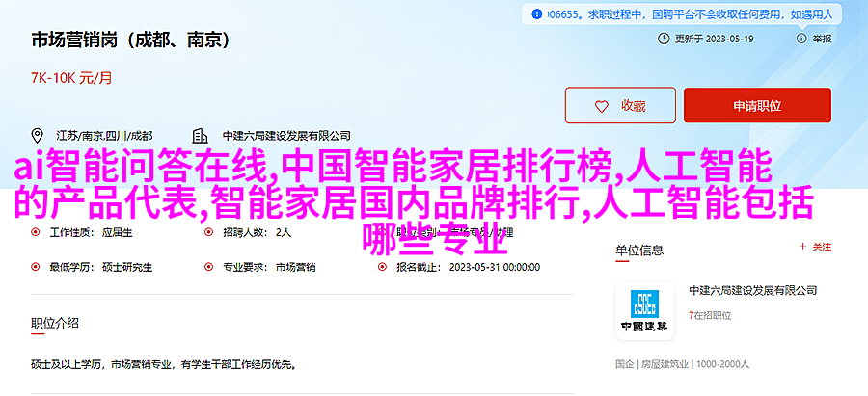868x396 pixels.
Task: Save job using the 收藏 button
Action: tap(620, 105)
